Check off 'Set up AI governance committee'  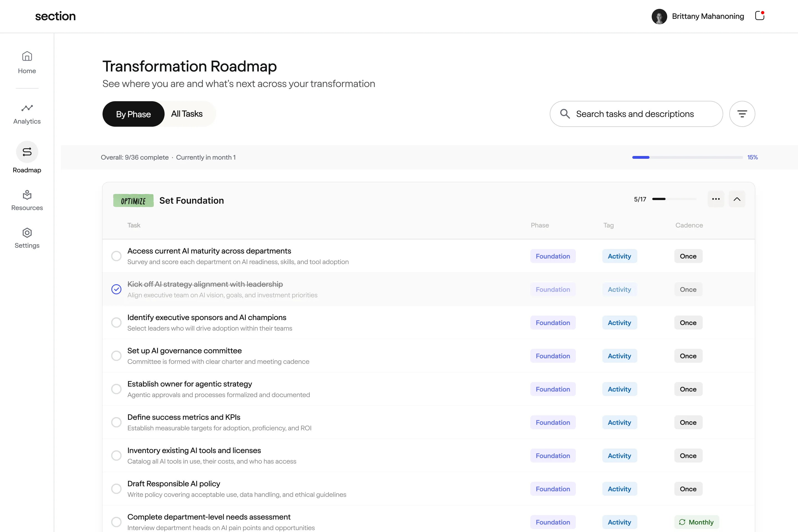(x=116, y=356)
